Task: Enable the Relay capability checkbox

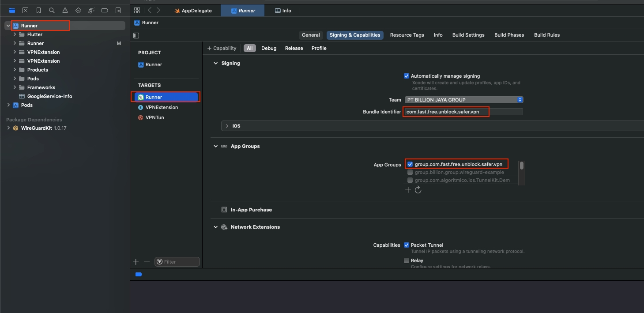Action: [407, 260]
